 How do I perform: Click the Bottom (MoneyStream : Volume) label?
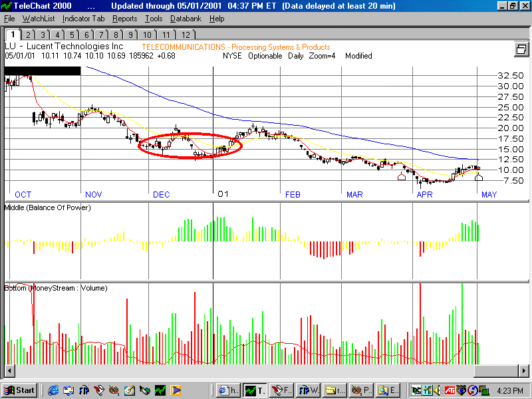(x=56, y=288)
